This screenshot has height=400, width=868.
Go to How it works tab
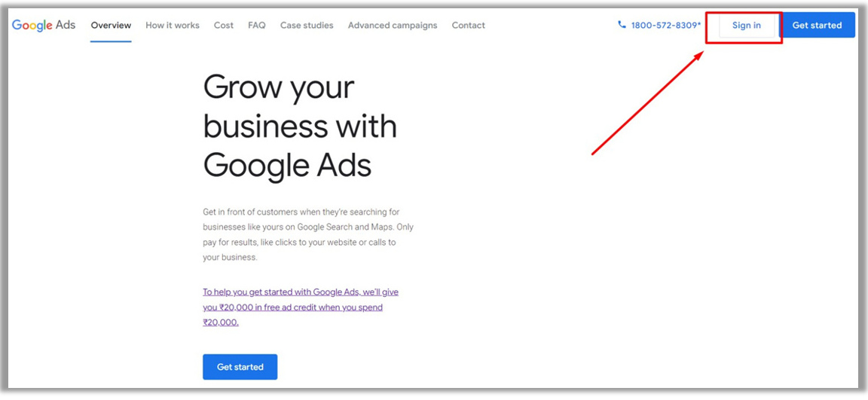point(173,26)
